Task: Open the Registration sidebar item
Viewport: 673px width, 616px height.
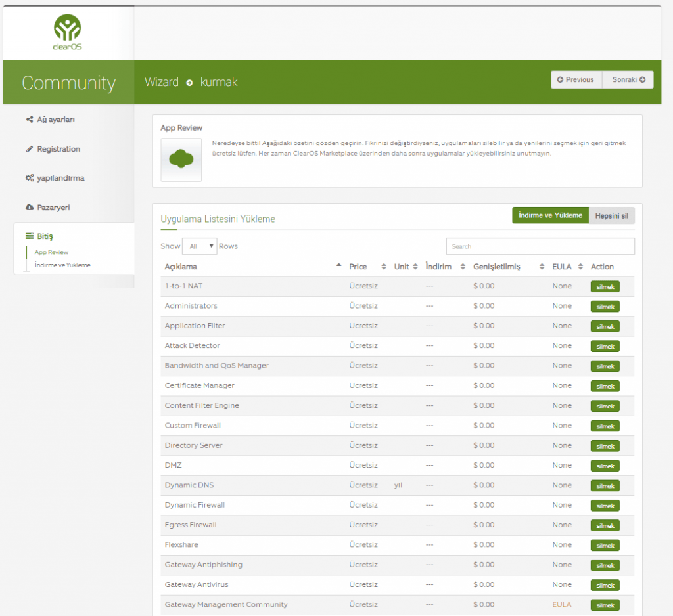Action: [x=58, y=149]
